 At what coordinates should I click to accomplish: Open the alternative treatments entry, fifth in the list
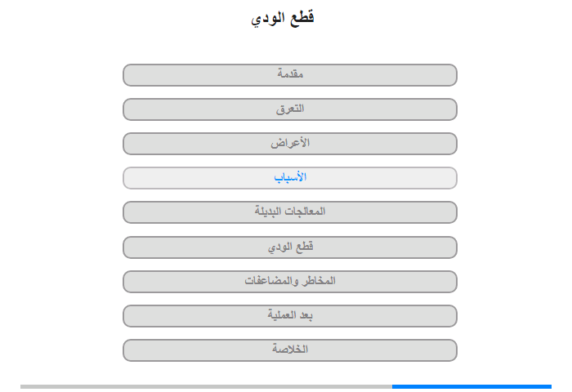coord(289,212)
